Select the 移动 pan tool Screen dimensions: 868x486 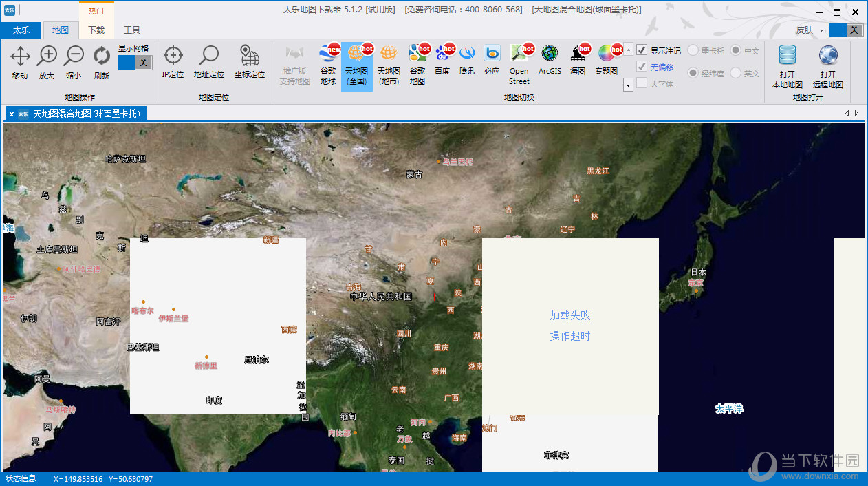click(20, 63)
